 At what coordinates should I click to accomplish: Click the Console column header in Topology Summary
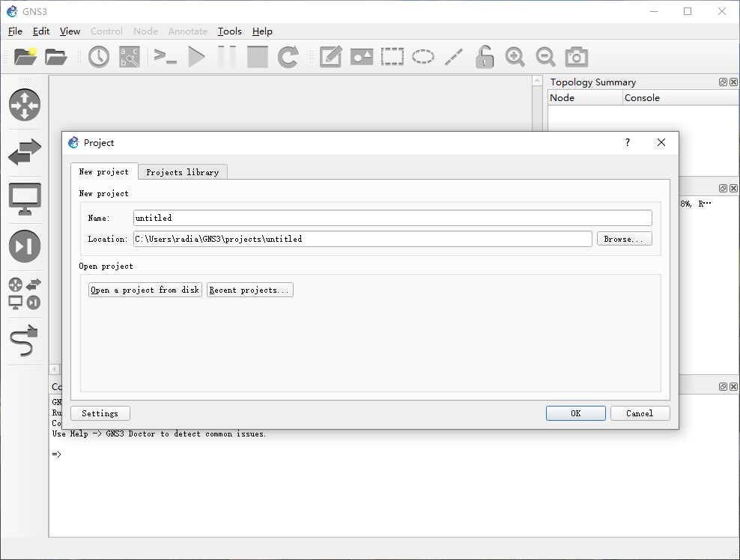pos(681,97)
